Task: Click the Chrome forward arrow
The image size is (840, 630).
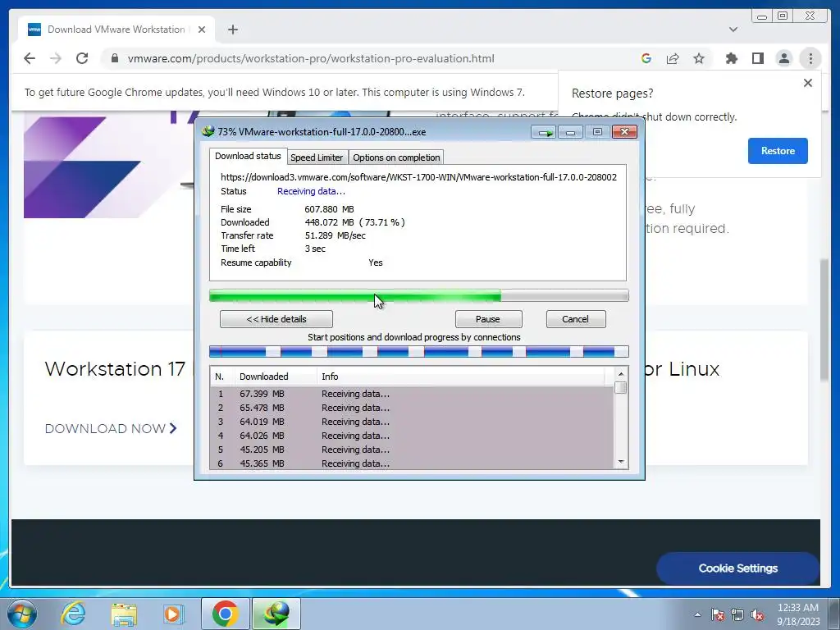Action: 56,58
